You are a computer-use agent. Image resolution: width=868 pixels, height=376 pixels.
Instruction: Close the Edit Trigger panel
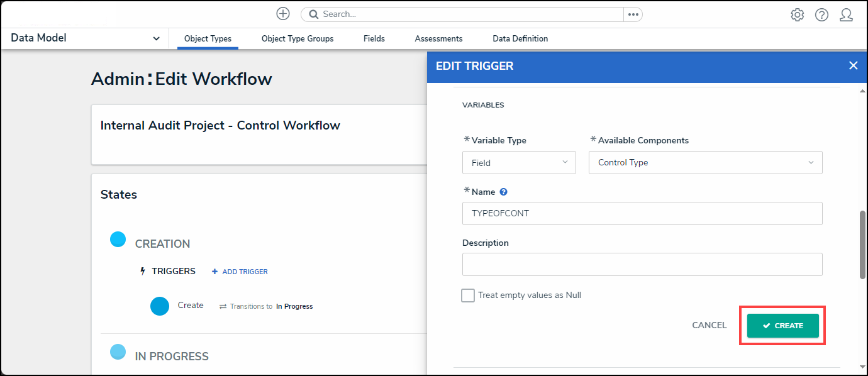(853, 65)
